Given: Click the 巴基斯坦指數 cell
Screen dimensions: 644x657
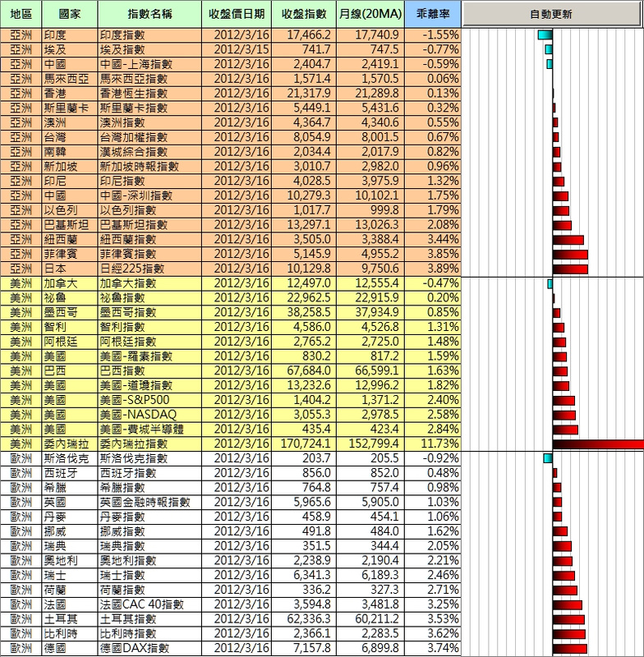Looking at the screenshot, I should 149,225.
